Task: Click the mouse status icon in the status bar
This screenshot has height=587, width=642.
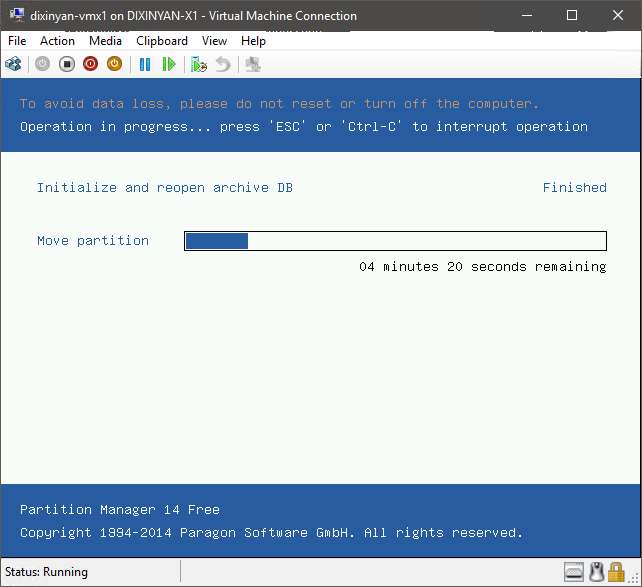Action: tap(597, 572)
